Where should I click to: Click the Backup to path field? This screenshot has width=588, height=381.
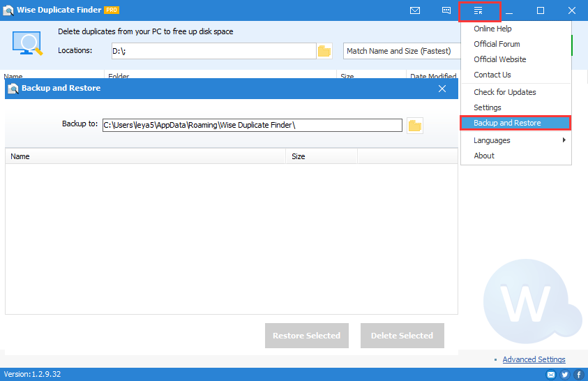[x=252, y=125]
